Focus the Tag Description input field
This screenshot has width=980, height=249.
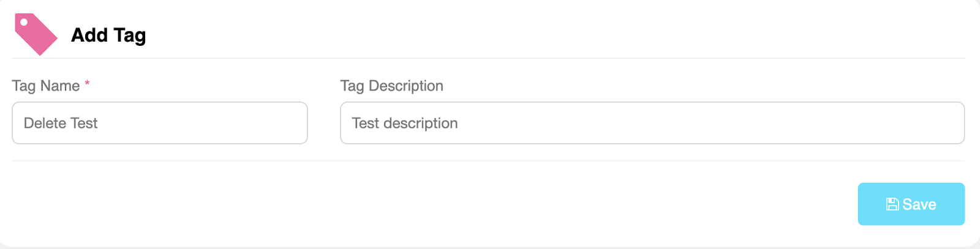652,123
